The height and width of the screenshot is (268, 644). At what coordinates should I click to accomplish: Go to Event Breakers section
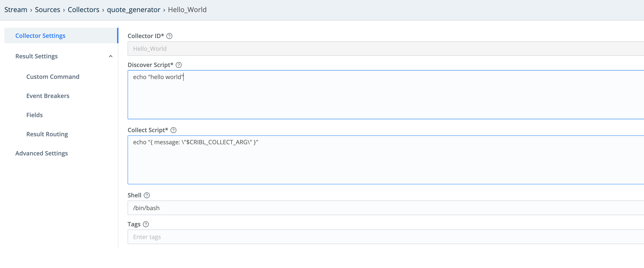point(48,96)
